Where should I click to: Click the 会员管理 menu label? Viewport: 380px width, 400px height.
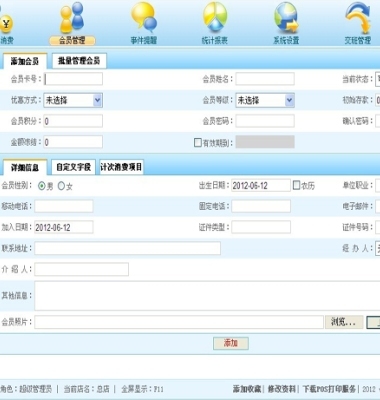(x=72, y=41)
